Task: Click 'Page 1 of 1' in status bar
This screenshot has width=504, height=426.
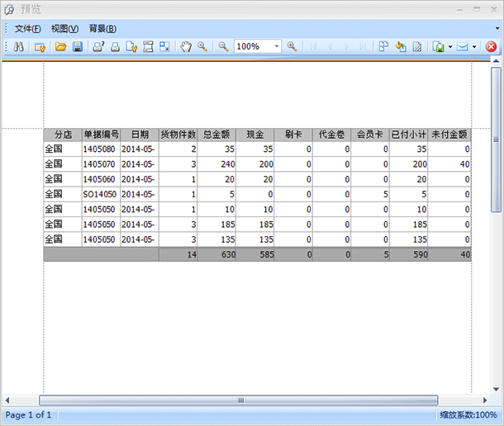Action: pyautogui.click(x=28, y=414)
